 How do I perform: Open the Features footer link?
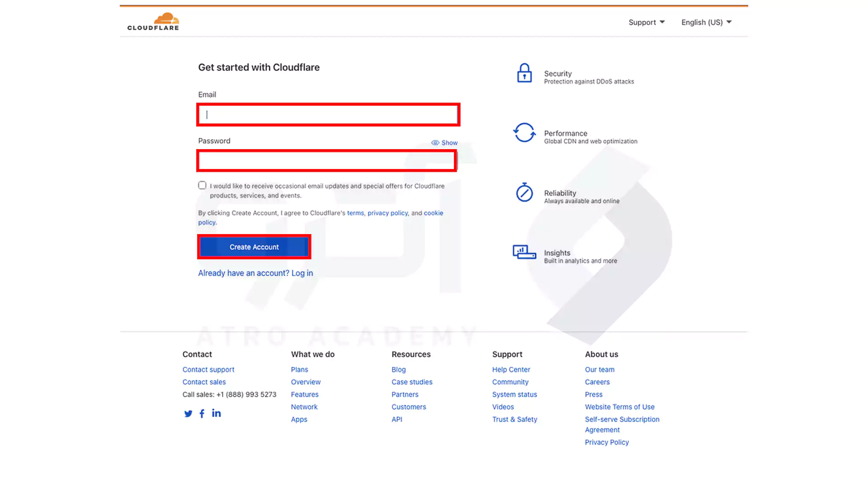click(305, 394)
